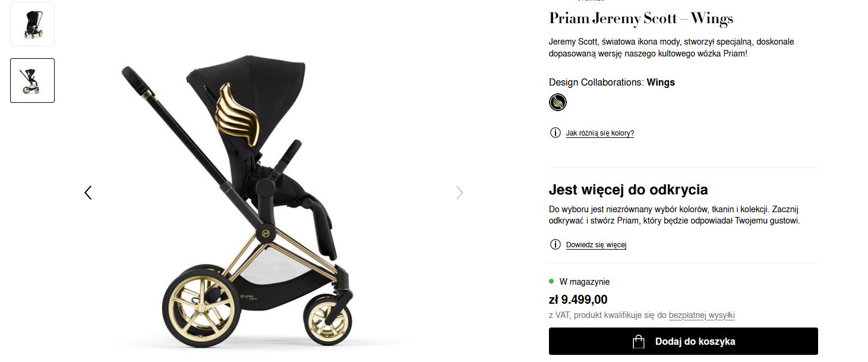
Task: Click the green in-stock status dot
Action: (551, 281)
